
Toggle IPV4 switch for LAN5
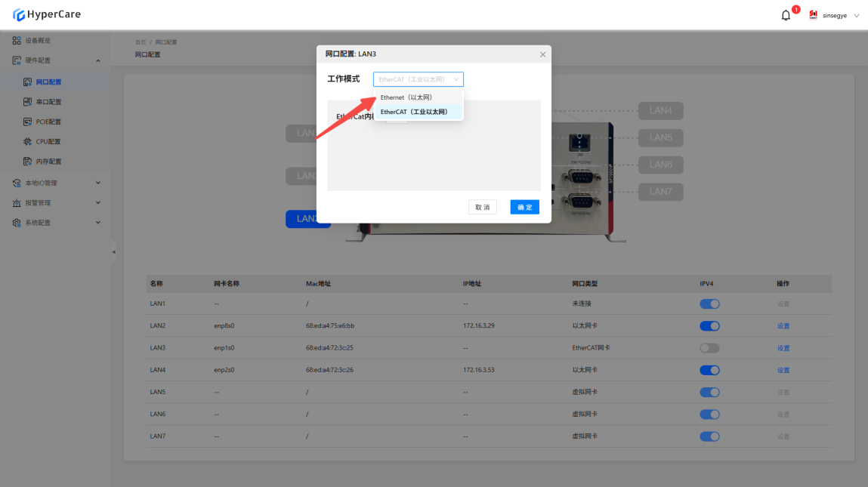pyautogui.click(x=709, y=393)
